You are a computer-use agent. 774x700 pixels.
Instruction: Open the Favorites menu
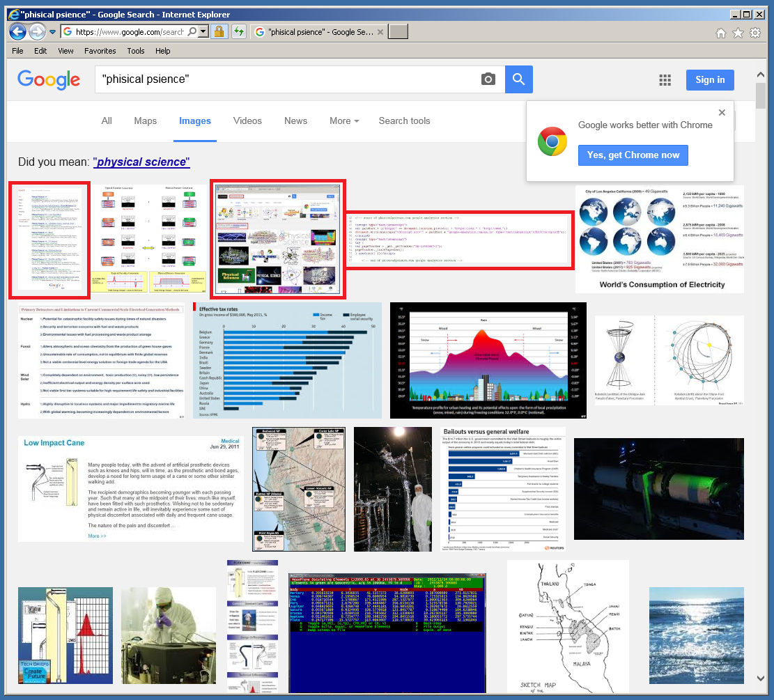click(x=100, y=51)
